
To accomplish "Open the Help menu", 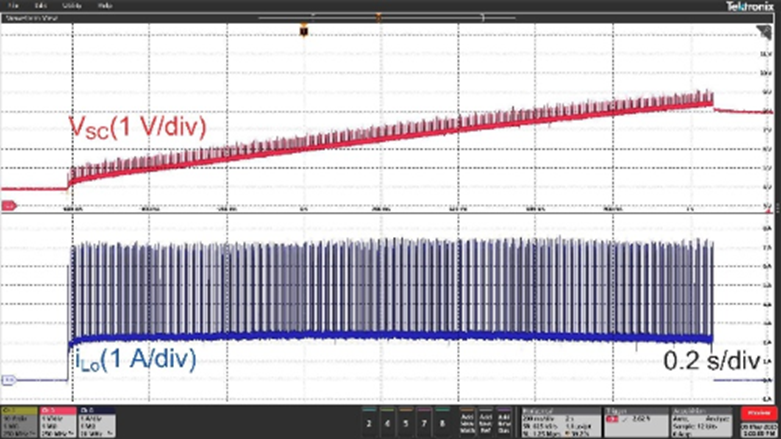I will coord(105,5).
